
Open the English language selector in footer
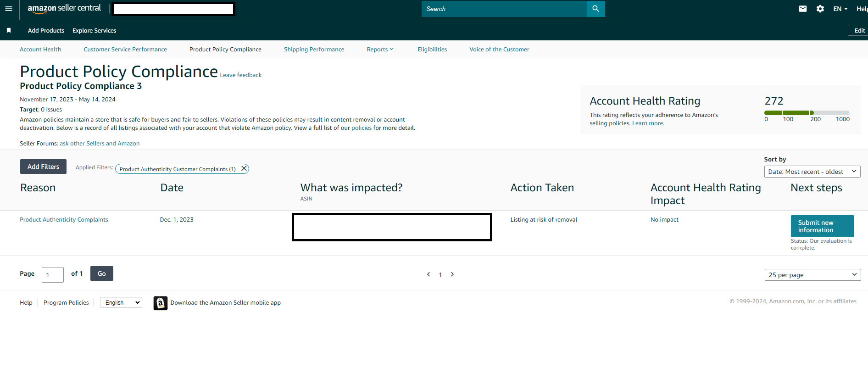click(121, 303)
